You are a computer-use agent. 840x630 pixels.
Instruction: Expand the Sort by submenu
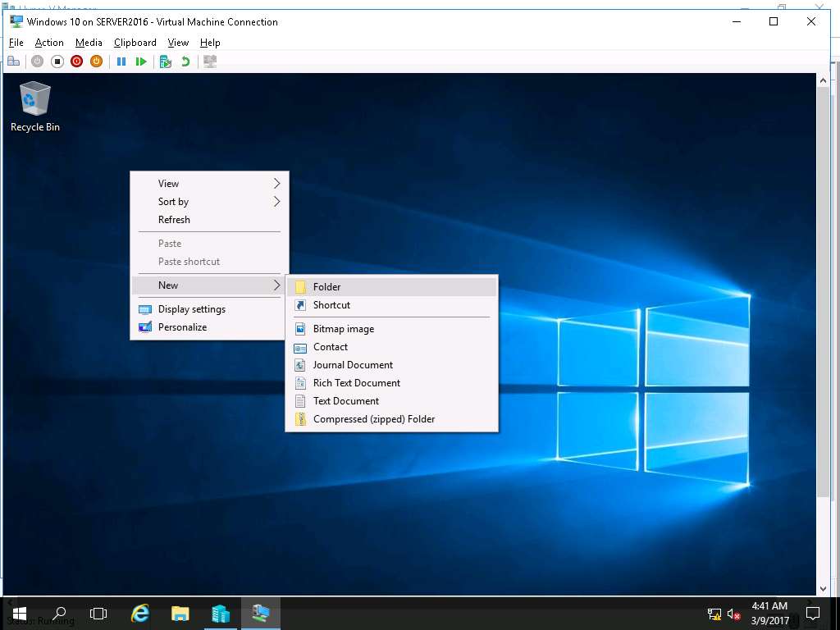coord(209,202)
